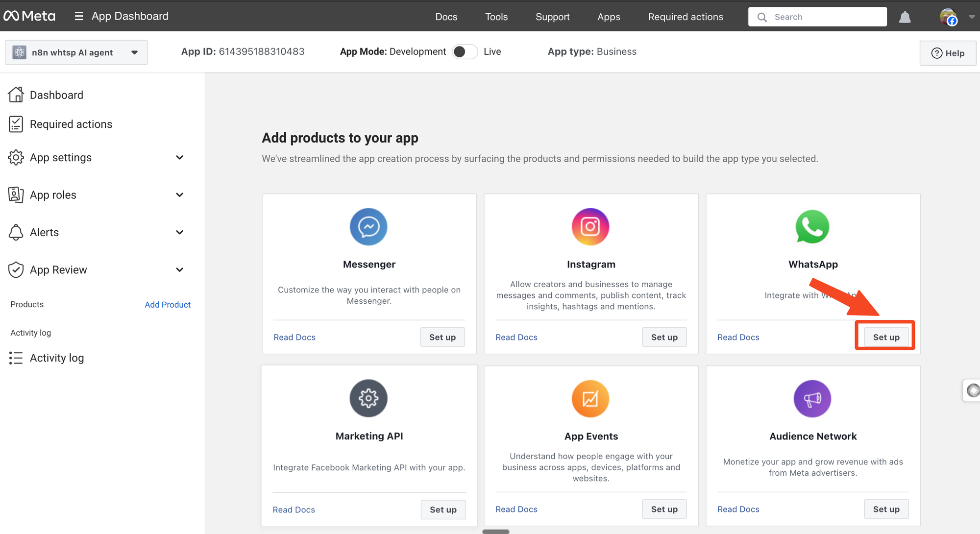Open the Tools menu

tap(496, 17)
